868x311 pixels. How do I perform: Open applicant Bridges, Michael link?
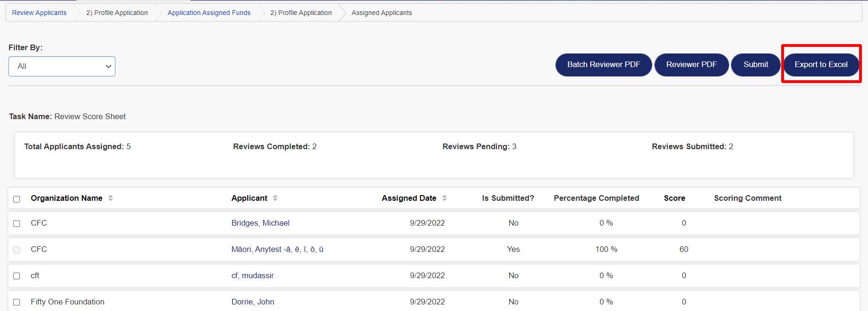[x=260, y=223]
